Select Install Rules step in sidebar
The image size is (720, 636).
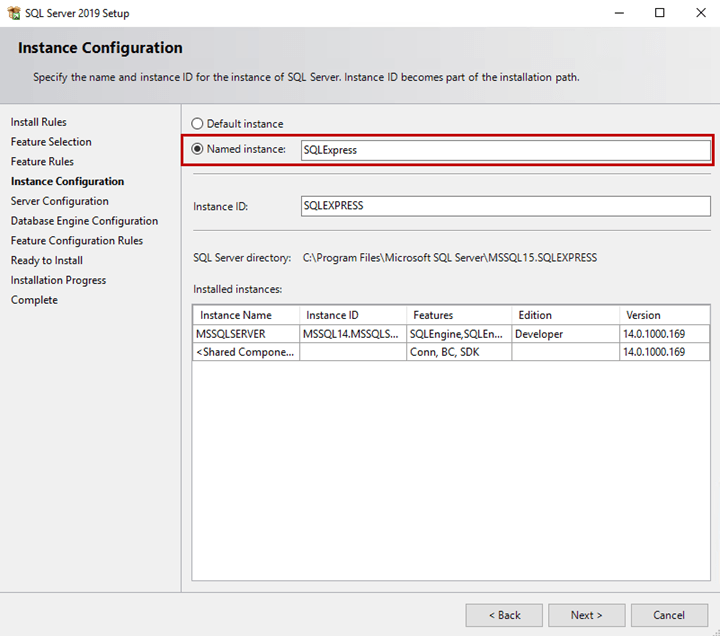pos(39,122)
